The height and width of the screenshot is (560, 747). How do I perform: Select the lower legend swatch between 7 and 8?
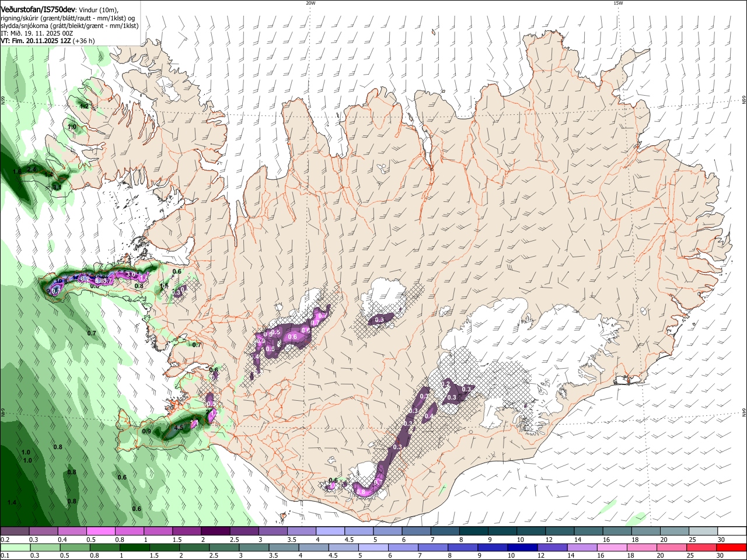point(433,547)
